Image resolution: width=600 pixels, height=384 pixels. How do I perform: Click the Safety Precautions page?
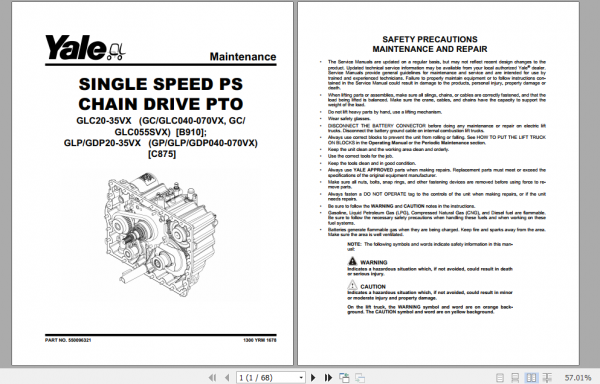pos(438,183)
